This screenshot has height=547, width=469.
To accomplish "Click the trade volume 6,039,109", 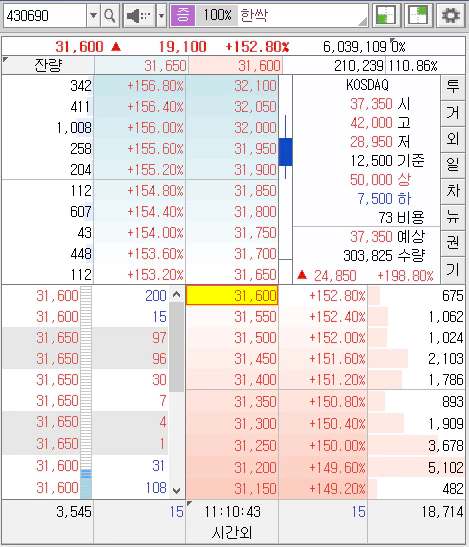I will [x=355, y=46].
